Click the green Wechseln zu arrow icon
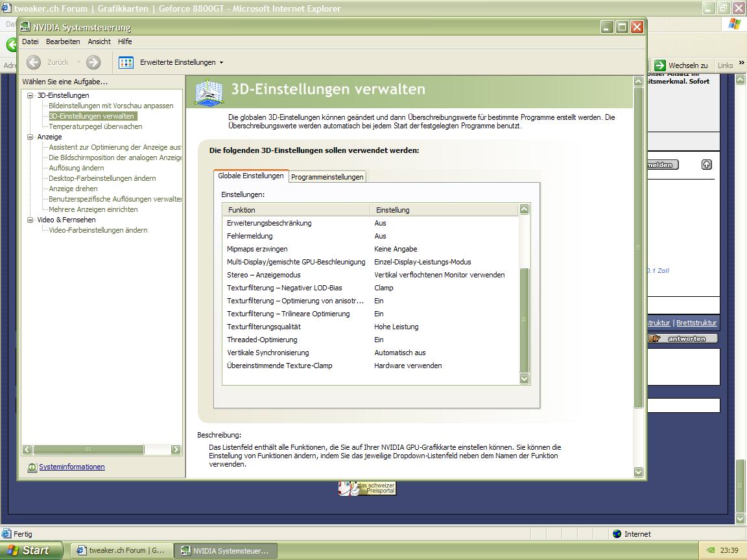This screenshot has width=747, height=560. coord(660,65)
